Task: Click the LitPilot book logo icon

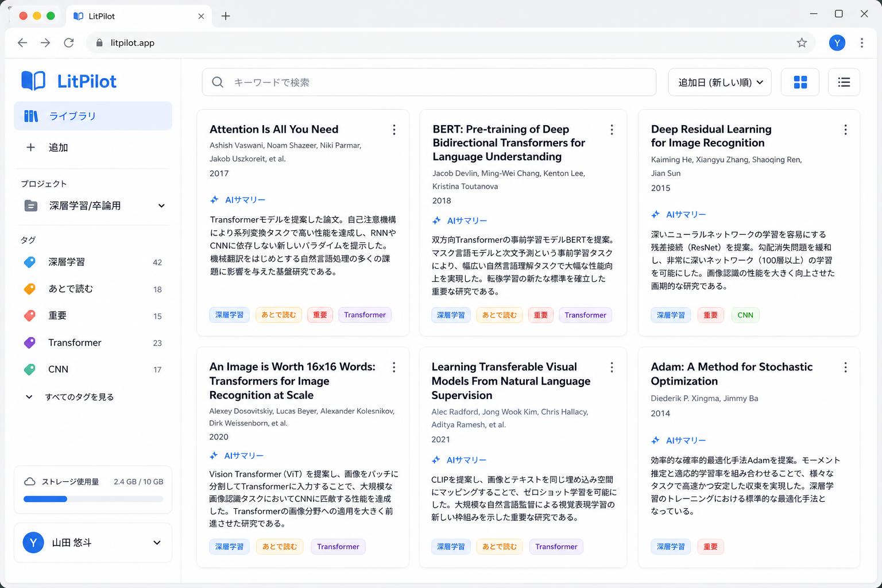Action: (33, 81)
